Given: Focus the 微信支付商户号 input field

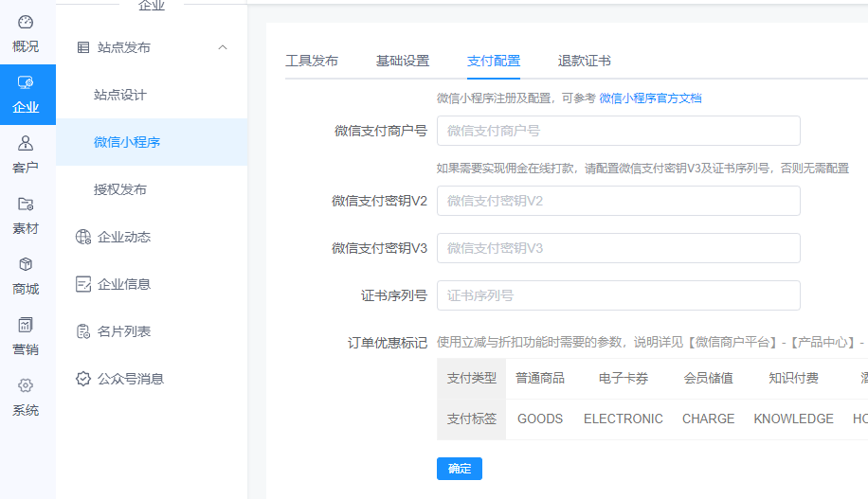Looking at the screenshot, I should pyautogui.click(x=619, y=131).
